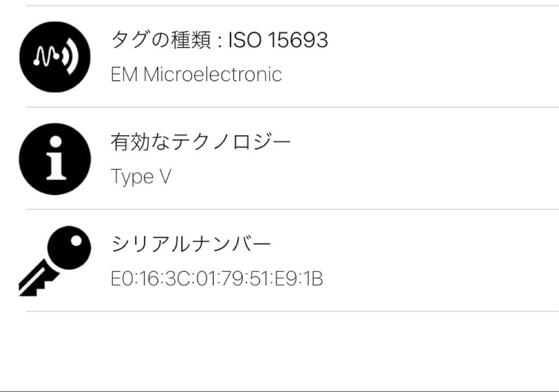559x392 pixels.
Task: Click the EM Microelectronic manufacturer text
Action: pos(197,75)
